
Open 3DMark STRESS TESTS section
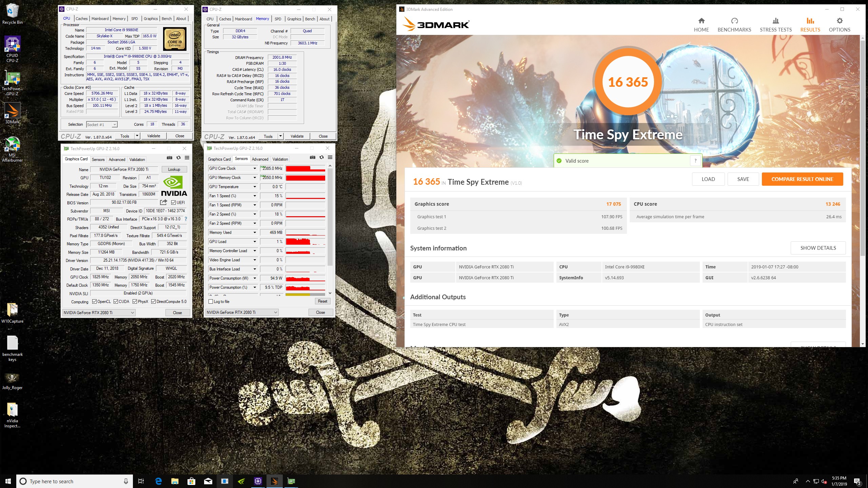click(775, 25)
